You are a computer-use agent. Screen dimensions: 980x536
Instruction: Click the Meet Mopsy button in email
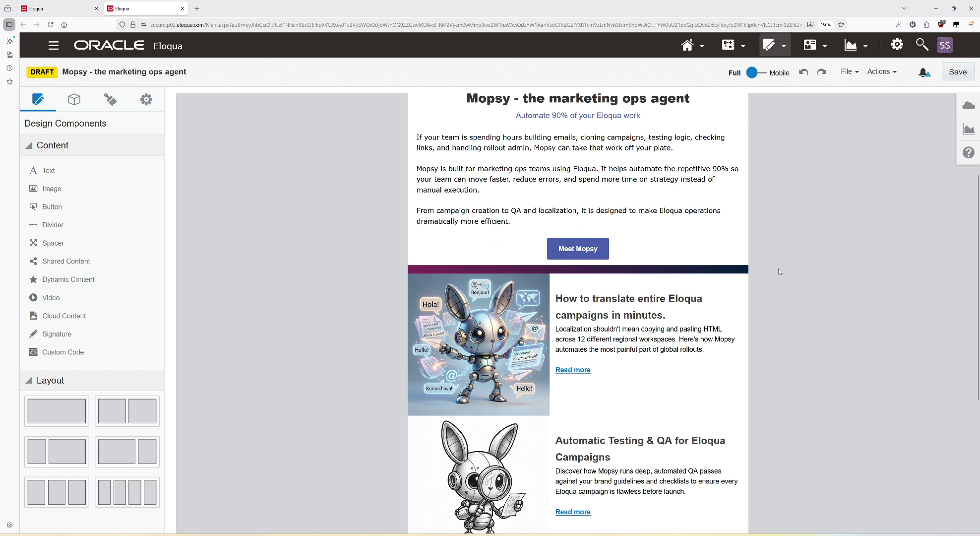(x=578, y=249)
